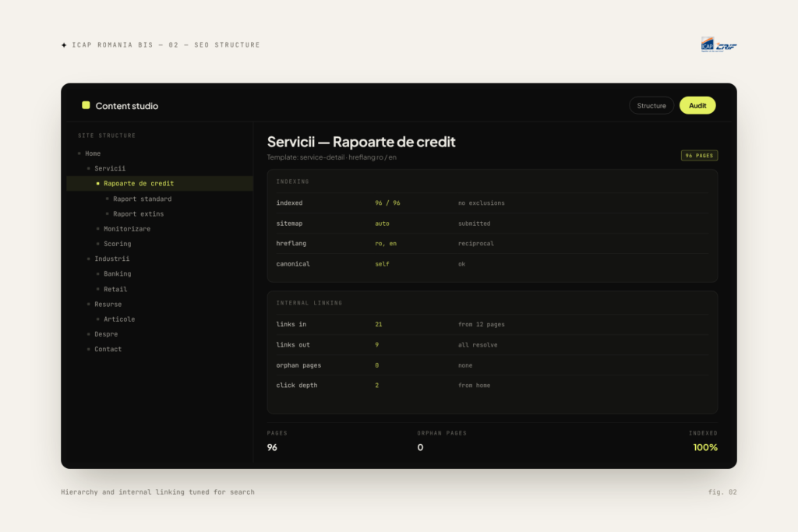The width and height of the screenshot is (798, 532).
Task: Select Contact in site structure
Action: click(x=108, y=350)
